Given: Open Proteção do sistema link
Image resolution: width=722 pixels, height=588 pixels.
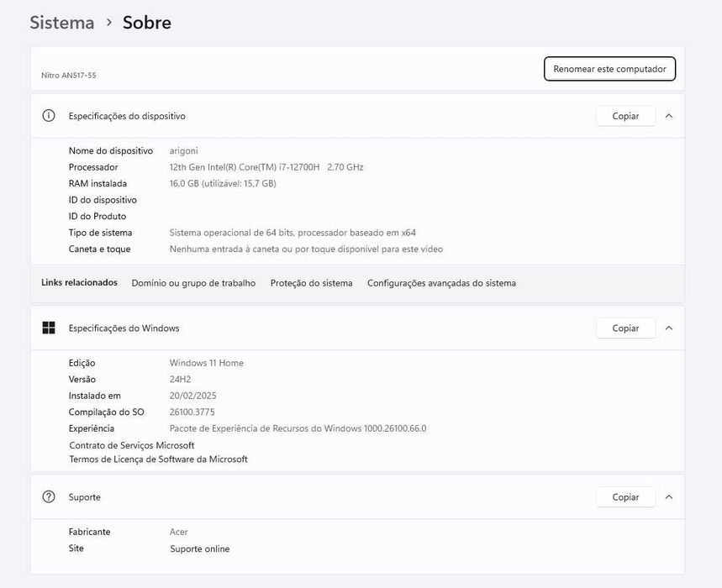Looking at the screenshot, I should coord(311,283).
